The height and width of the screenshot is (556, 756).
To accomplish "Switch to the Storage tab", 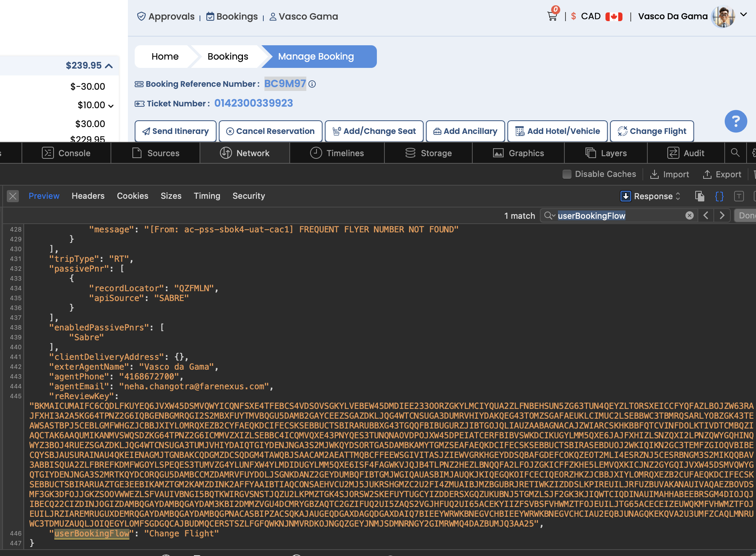I will [428, 153].
